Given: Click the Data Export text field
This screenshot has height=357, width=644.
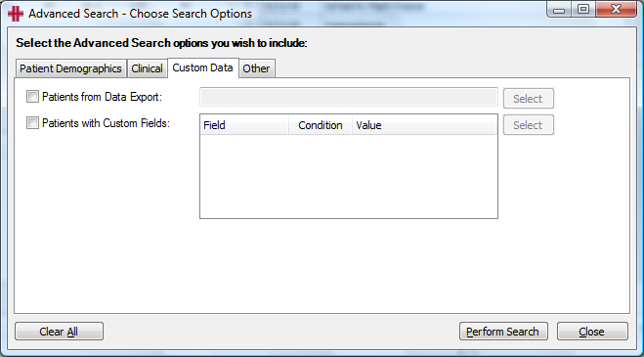Looking at the screenshot, I should pos(349,98).
